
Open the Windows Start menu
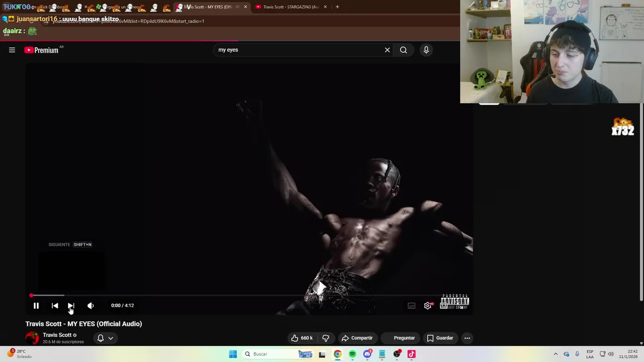point(233,354)
